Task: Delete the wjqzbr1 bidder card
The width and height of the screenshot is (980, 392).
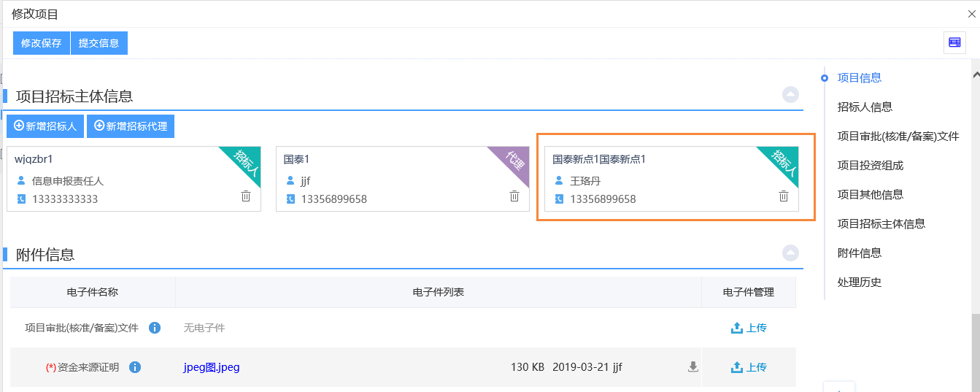Action: coord(246,196)
